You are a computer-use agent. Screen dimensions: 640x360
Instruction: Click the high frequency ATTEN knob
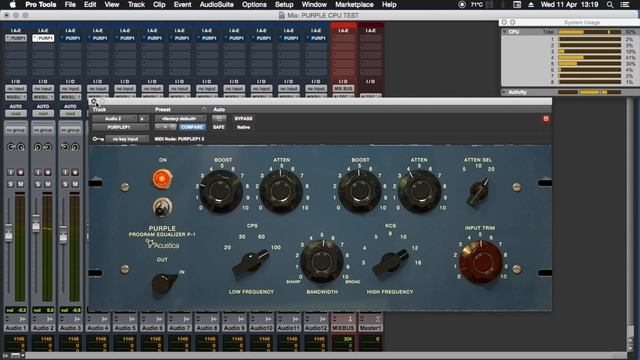point(419,191)
